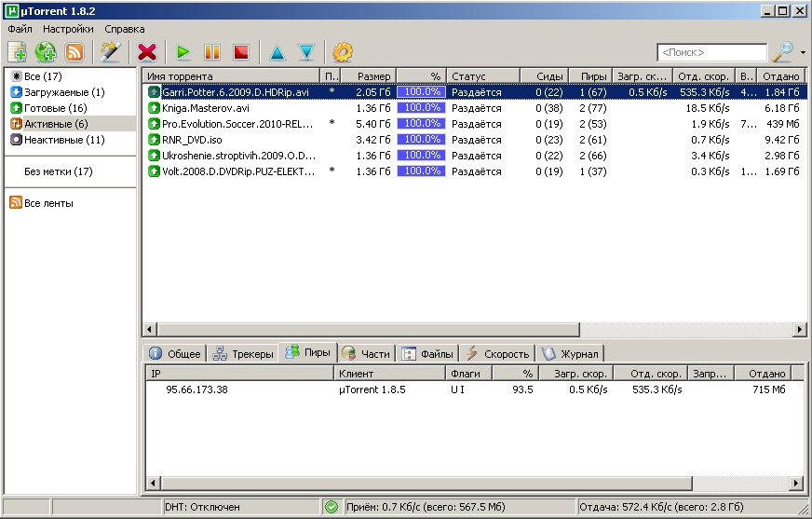Select Pro.Evolution.Soccer.2010 torrent row
812x519 pixels.
(474, 124)
